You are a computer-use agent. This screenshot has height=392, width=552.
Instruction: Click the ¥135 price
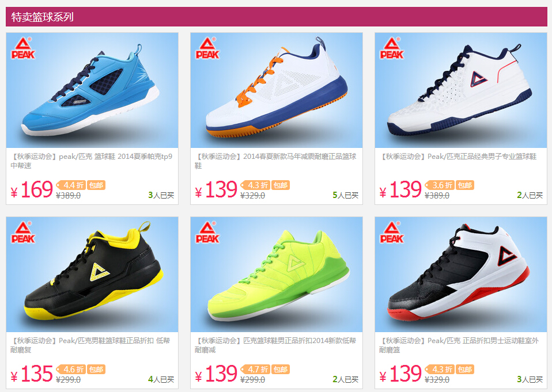pyautogui.click(x=32, y=374)
